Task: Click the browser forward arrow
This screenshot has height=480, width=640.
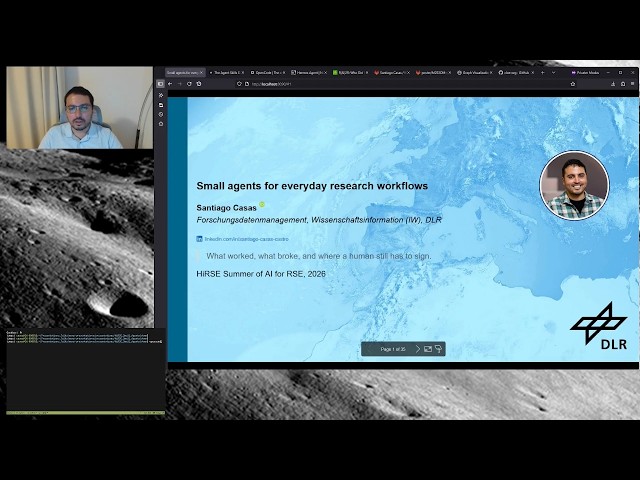Action: tap(180, 84)
